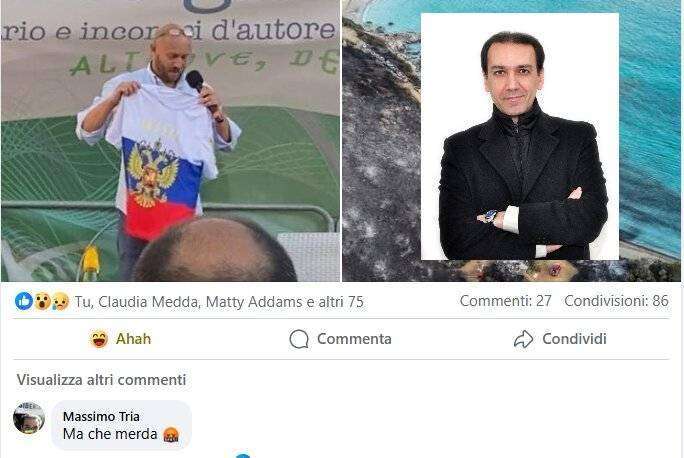The height and width of the screenshot is (458, 684).
Task: Click the Condividi share arrow icon
Action: pyautogui.click(x=523, y=339)
